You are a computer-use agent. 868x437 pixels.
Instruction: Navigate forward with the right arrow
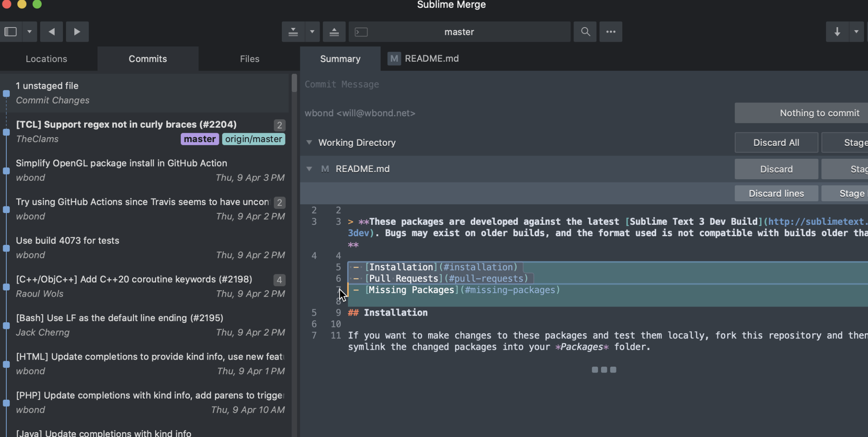click(77, 32)
